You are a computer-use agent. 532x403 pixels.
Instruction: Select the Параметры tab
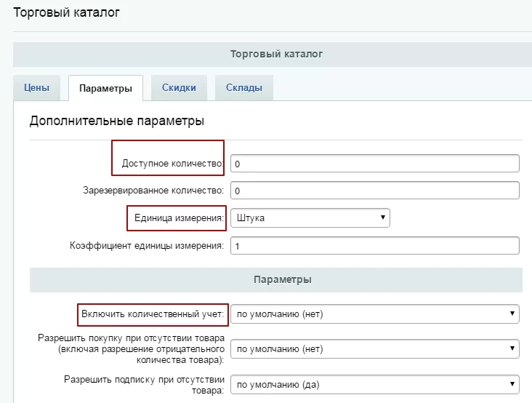click(x=105, y=88)
